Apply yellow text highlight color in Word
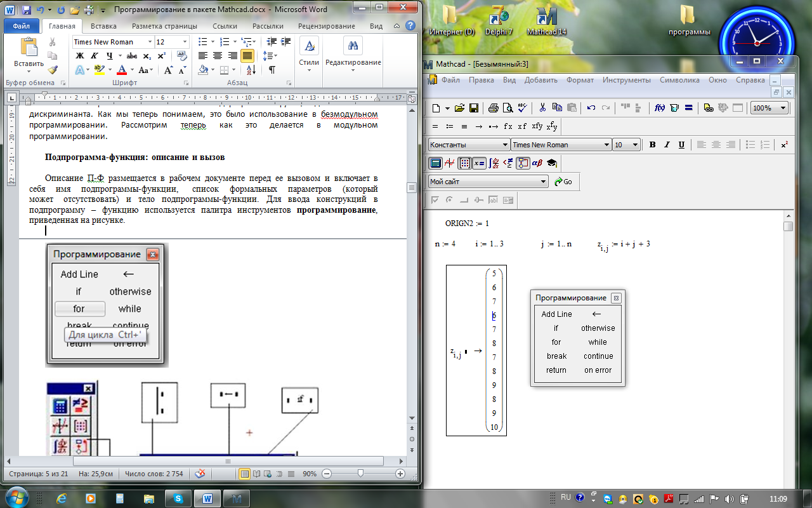The image size is (812, 508). point(99,70)
